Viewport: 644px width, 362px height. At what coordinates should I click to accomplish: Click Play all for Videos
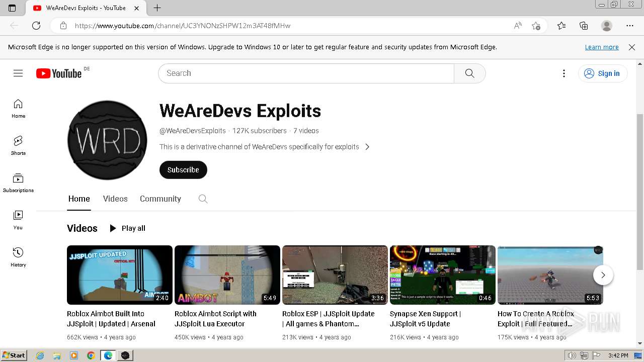(127, 228)
